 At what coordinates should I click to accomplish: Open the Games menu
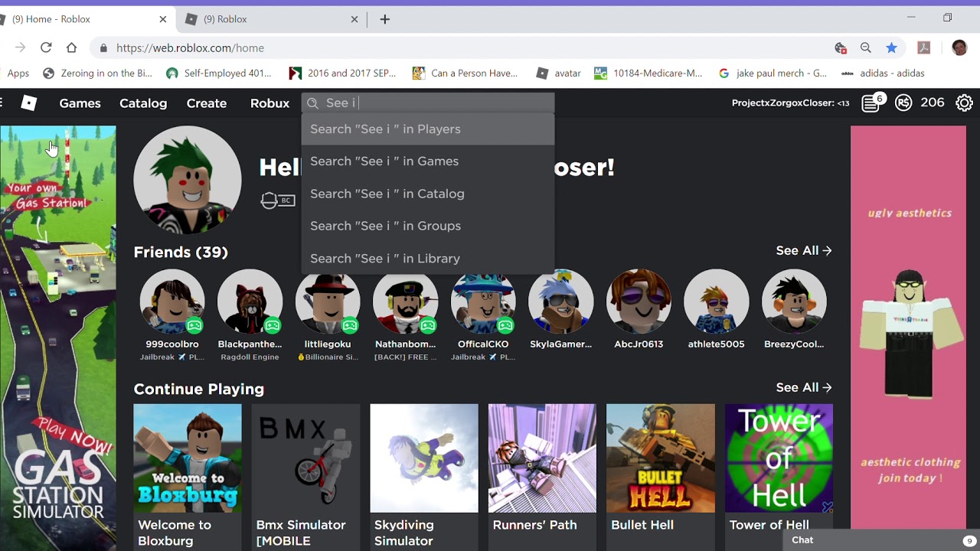click(x=80, y=103)
